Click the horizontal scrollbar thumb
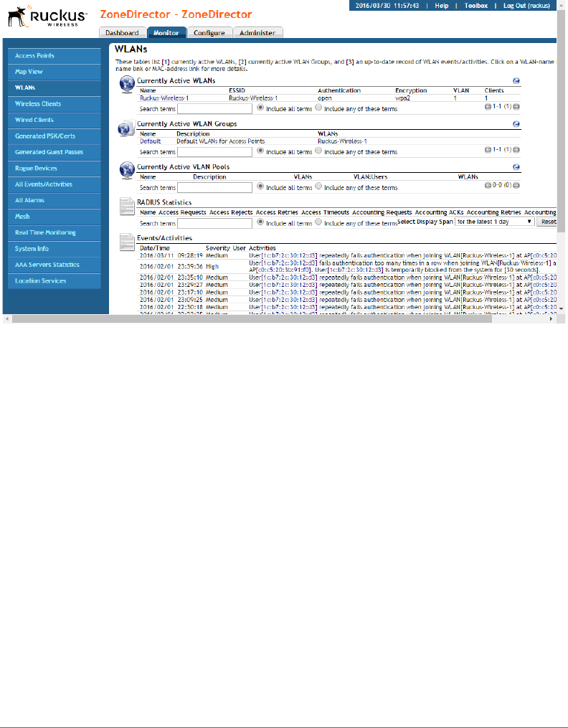This screenshot has width=568, height=728. tap(252, 319)
